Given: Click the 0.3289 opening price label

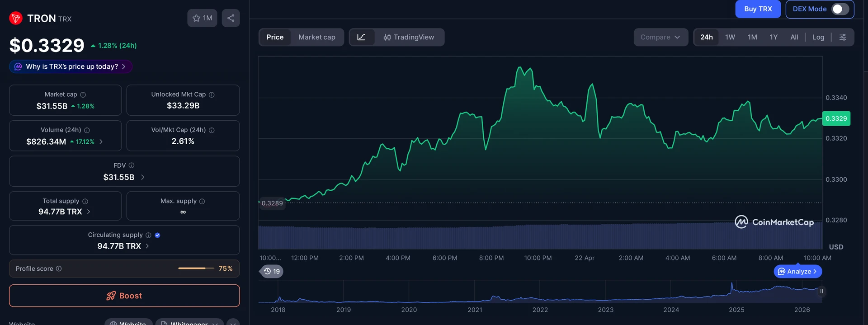Looking at the screenshot, I should (x=272, y=203).
